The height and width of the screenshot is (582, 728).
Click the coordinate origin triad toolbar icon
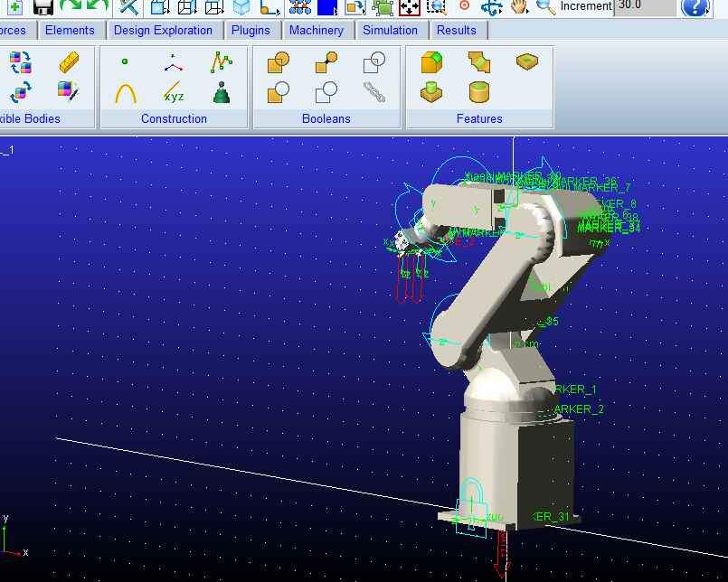coord(269,7)
